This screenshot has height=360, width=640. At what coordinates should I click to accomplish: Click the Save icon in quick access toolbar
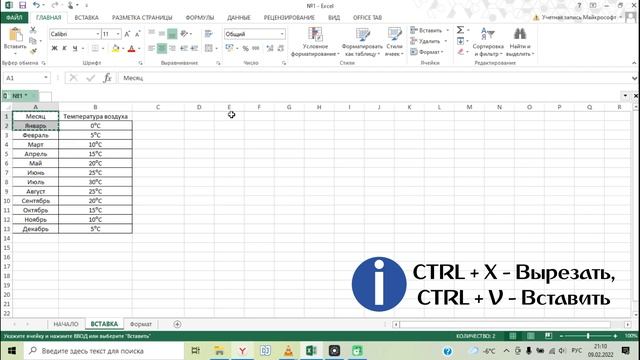point(22,5)
